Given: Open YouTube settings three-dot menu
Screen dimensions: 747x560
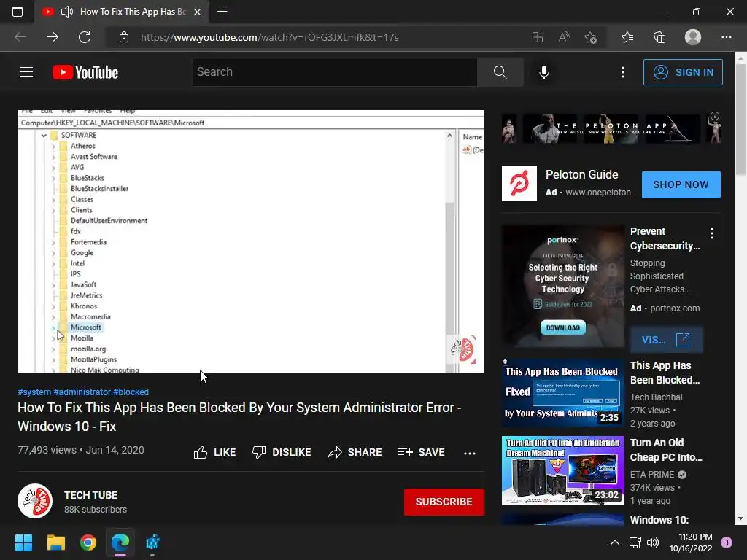Looking at the screenshot, I should (623, 72).
